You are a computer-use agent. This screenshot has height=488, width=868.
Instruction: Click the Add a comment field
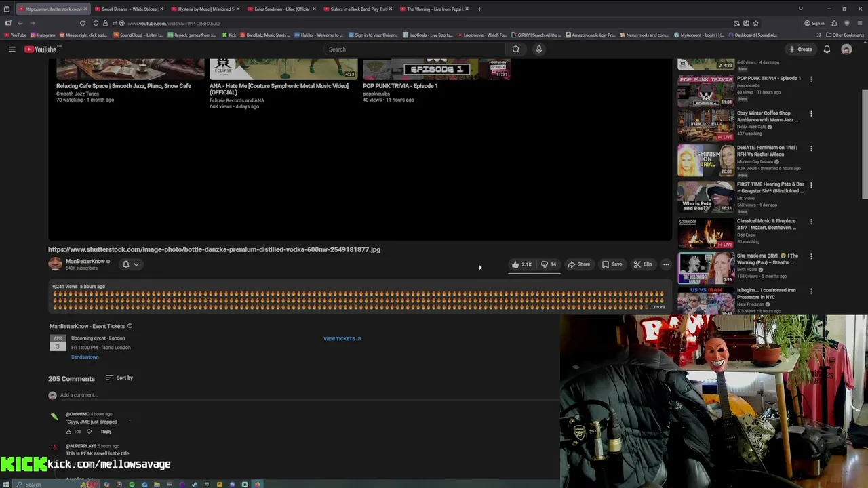(309, 395)
